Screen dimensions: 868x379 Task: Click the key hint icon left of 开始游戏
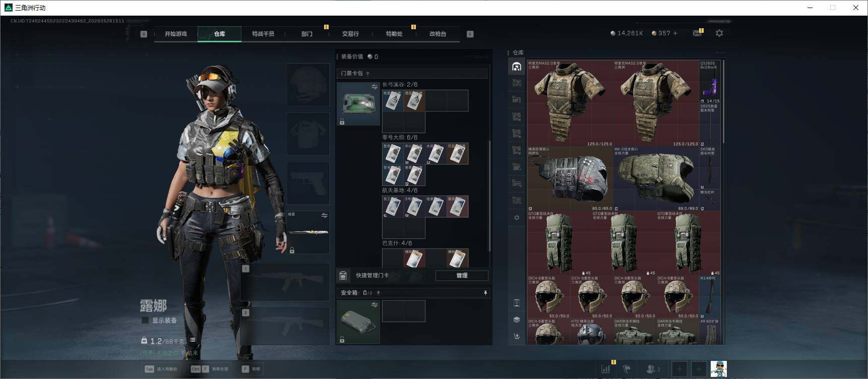(x=144, y=34)
